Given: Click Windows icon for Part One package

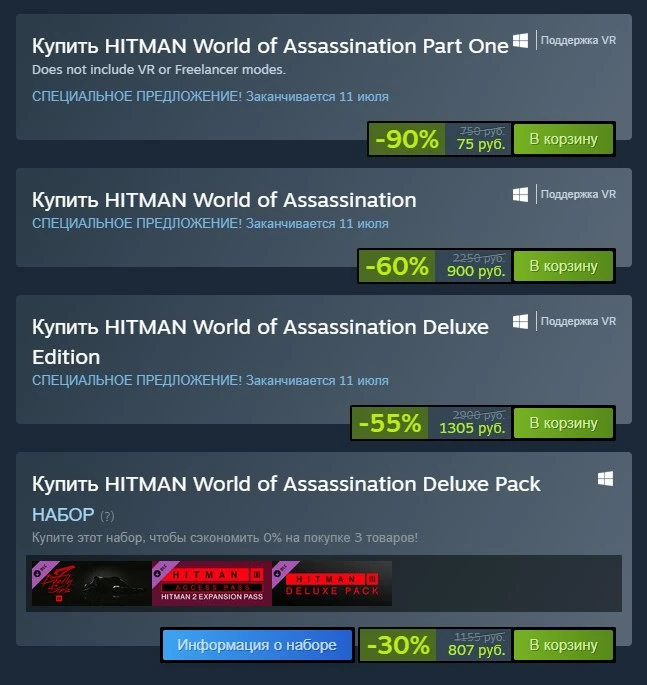Looking at the screenshot, I should pos(520,41).
